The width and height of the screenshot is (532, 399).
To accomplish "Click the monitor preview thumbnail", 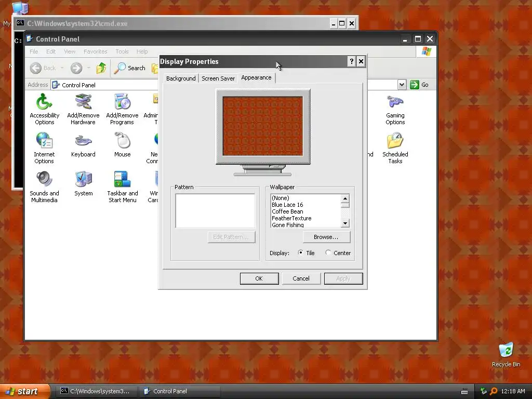I will 262,126.
